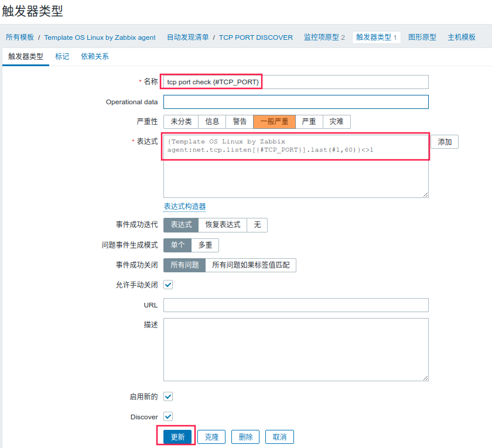Switch to the 标记 tab
This screenshot has height=448, width=492.
[62, 57]
